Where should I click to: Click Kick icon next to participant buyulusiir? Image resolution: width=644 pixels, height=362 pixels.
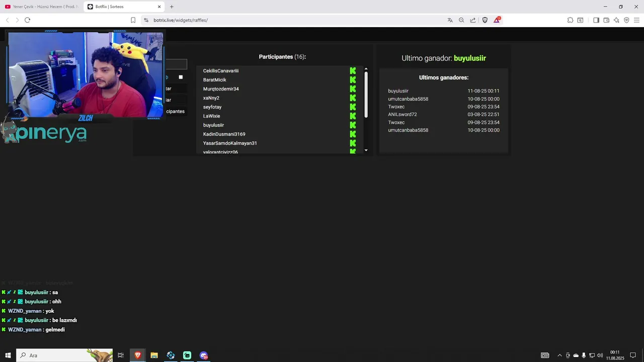(x=353, y=125)
